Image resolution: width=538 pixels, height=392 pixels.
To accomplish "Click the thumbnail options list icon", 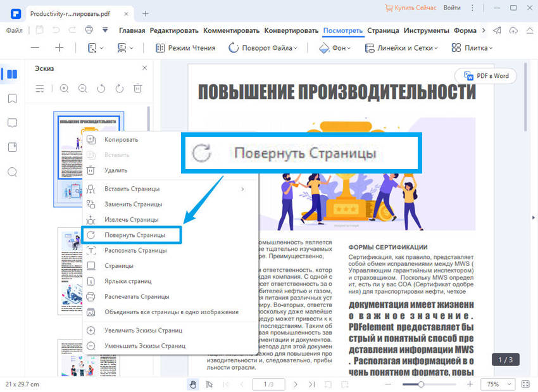I will tap(40, 89).
